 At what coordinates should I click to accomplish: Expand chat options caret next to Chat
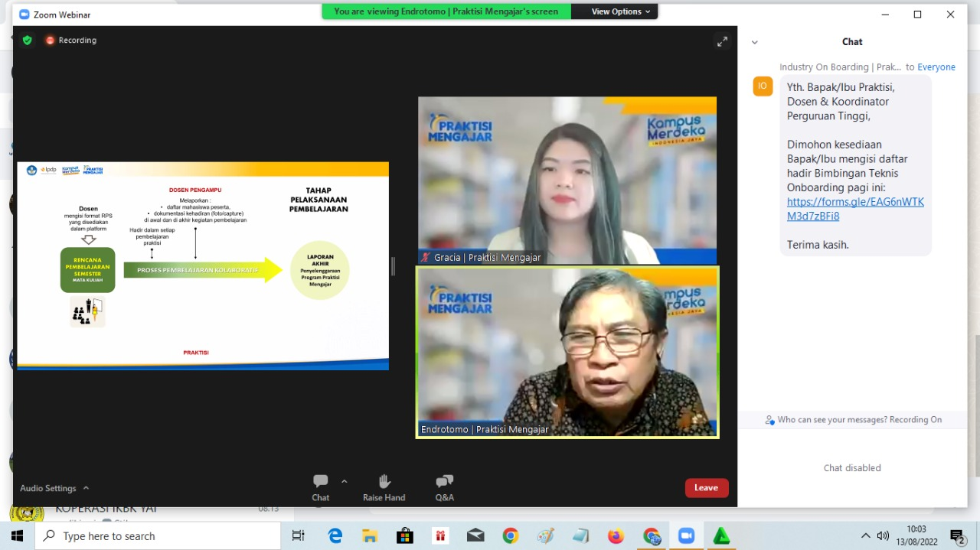coord(345,481)
